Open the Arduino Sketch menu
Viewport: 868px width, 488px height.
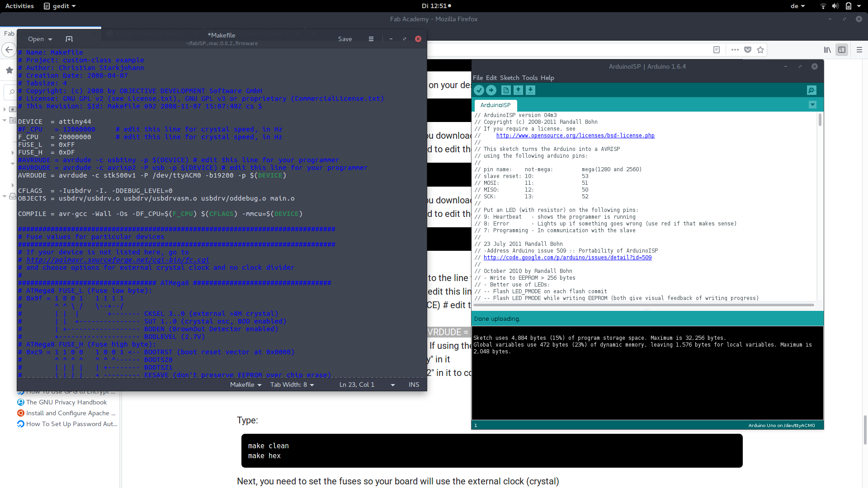pyautogui.click(x=509, y=78)
